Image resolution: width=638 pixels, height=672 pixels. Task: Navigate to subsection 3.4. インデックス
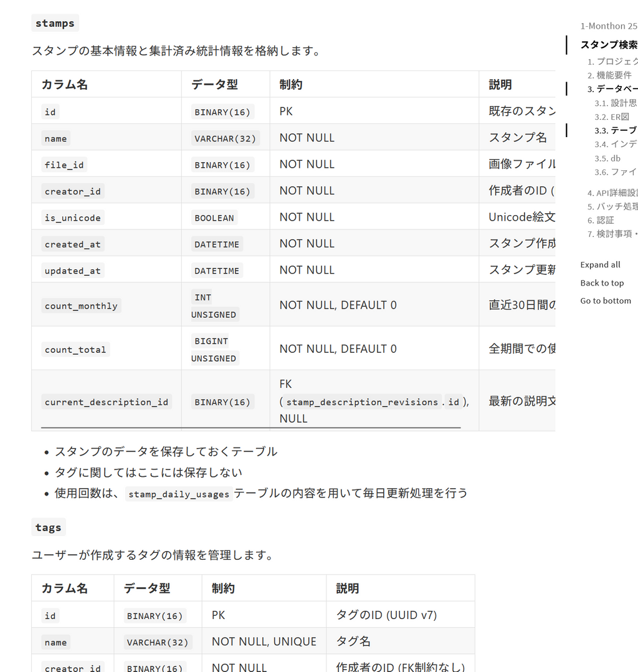point(616,144)
